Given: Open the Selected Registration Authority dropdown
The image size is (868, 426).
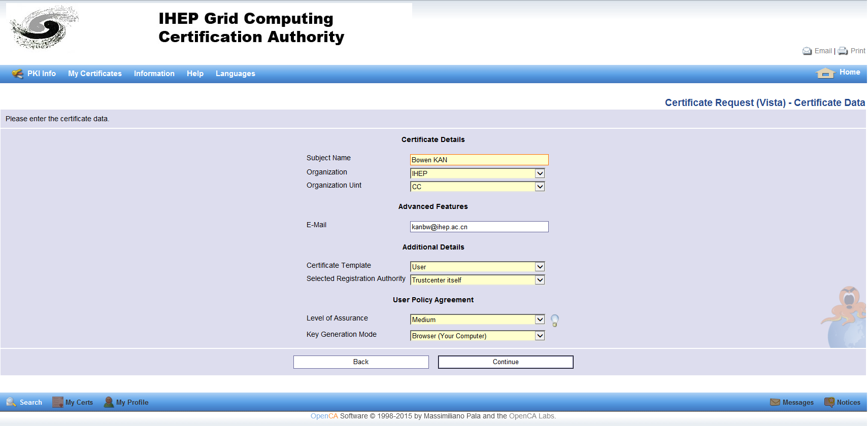Looking at the screenshot, I should click(477, 280).
